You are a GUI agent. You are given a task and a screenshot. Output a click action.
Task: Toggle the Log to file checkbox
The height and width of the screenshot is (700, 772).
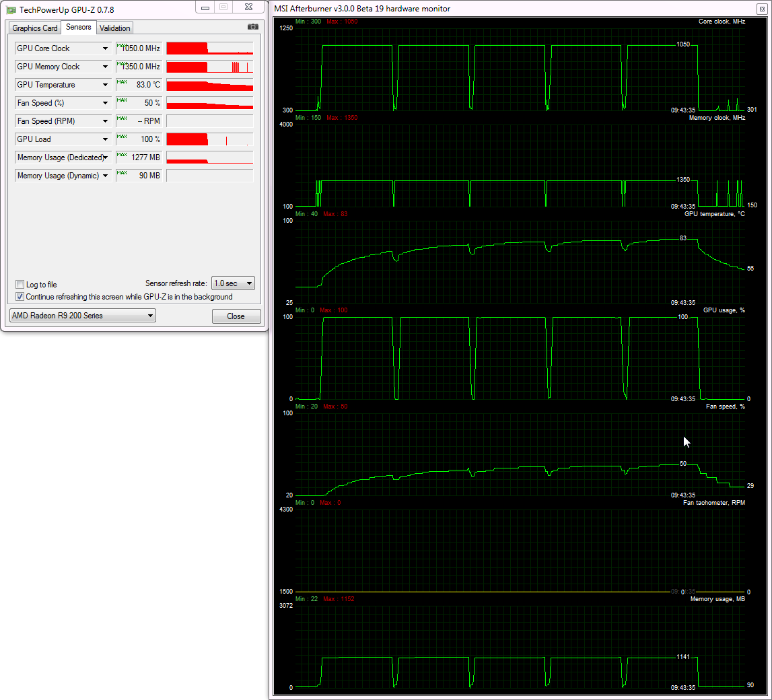(20, 285)
